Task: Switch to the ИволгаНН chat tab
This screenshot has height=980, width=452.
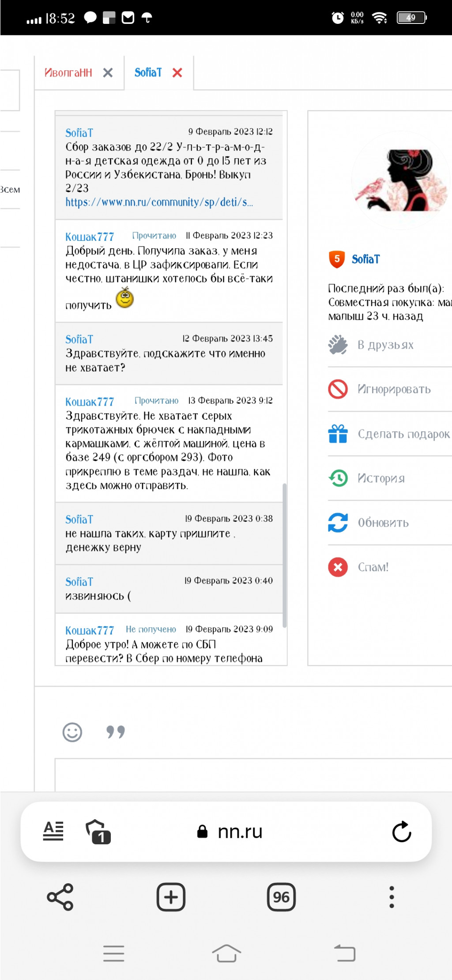Action: click(x=68, y=72)
